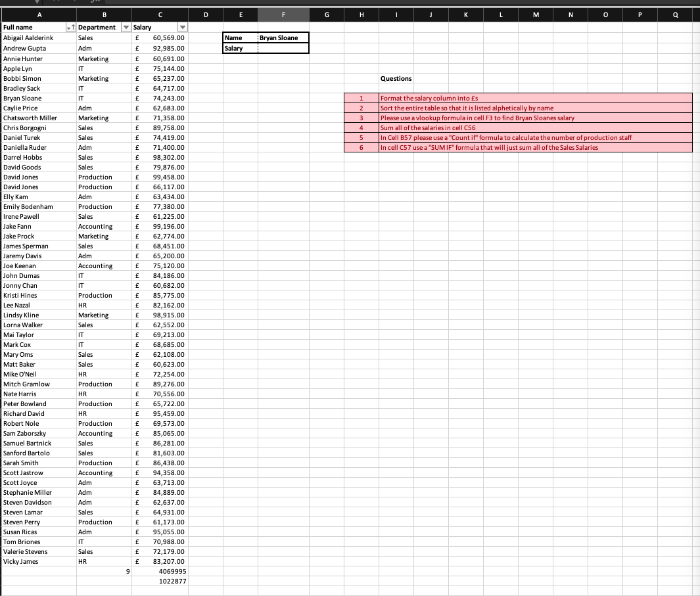Screen dimensions: 700x596
Task: Click the Name label cell beside Bryan Sloane
Action: (x=241, y=37)
